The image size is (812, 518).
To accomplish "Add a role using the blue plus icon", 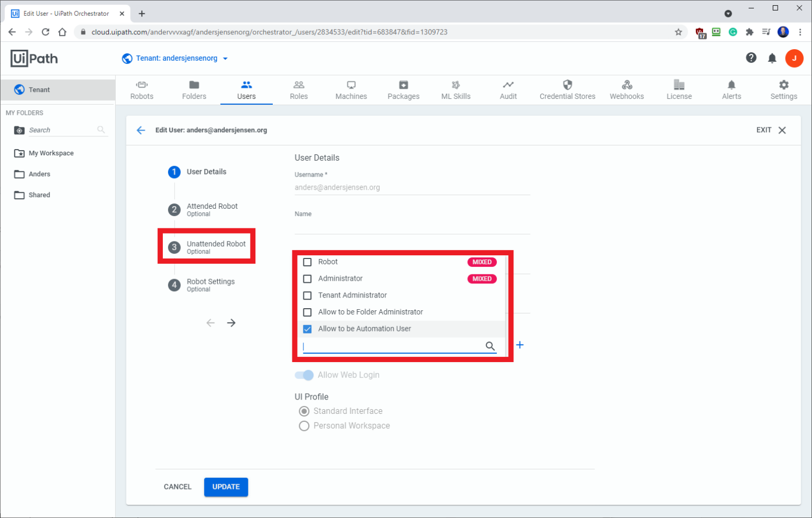I will point(520,345).
